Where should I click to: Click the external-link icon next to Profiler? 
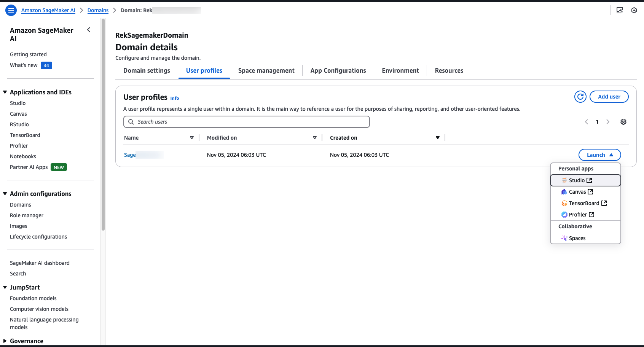591,215
